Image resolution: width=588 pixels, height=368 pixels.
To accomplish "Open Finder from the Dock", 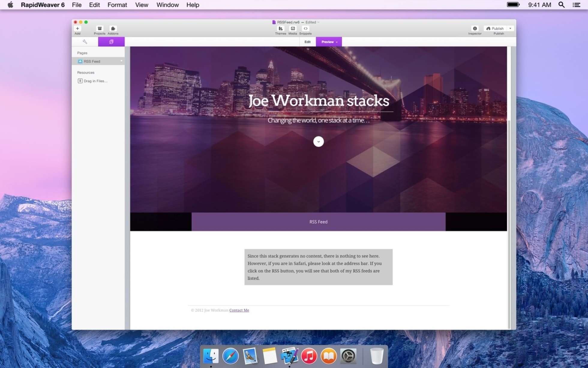I will 211,356.
